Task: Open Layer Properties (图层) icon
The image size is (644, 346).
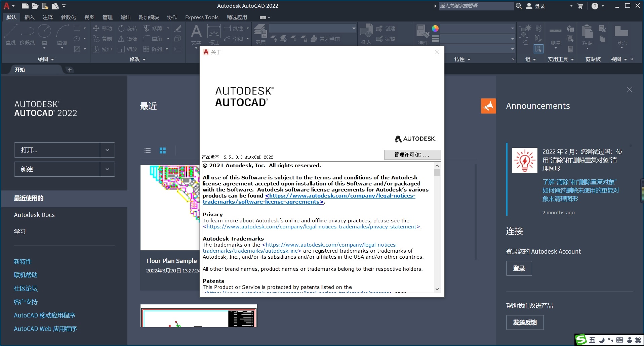Action: [x=260, y=34]
